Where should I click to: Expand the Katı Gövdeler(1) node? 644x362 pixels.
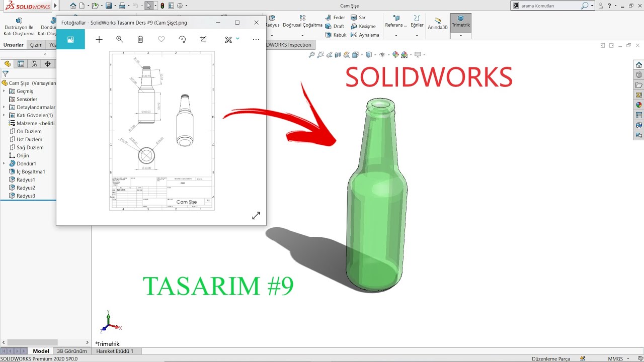tap(4, 115)
